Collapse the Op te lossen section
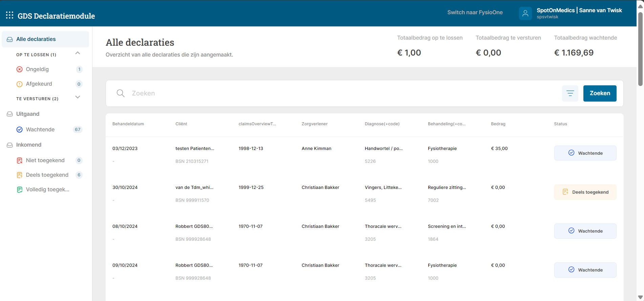This screenshot has height=301, width=644. 78,53
